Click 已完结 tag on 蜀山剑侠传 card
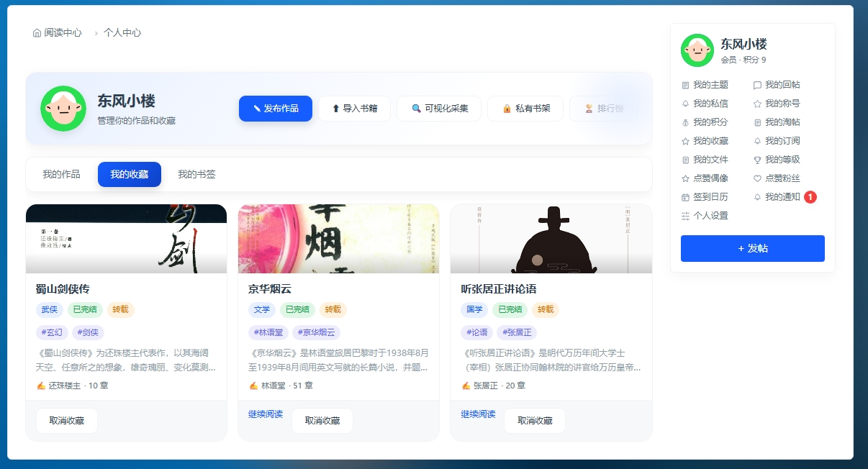The width and height of the screenshot is (868, 469). [85, 310]
